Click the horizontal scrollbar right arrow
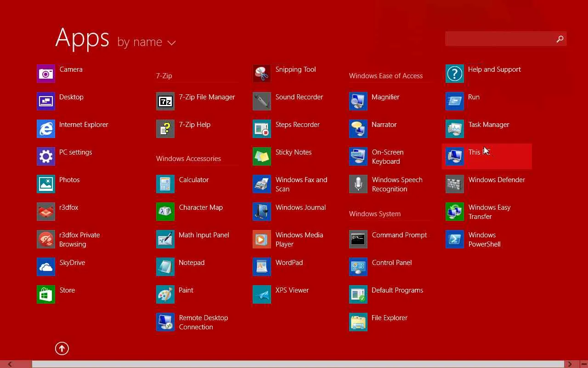 coord(570,364)
